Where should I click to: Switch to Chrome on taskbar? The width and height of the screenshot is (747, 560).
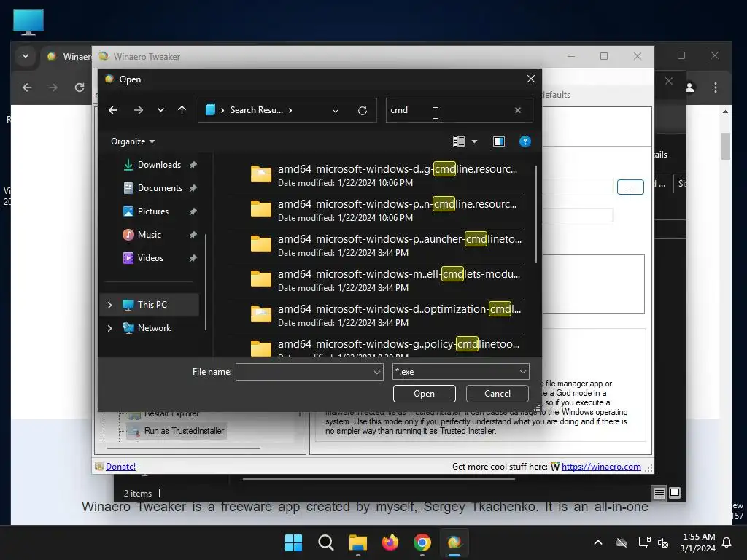pyautogui.click(x=422, y=542)
